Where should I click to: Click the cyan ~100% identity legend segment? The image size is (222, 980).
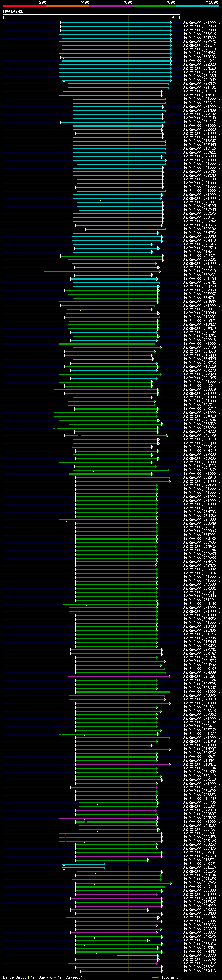[x=197, y=6]
